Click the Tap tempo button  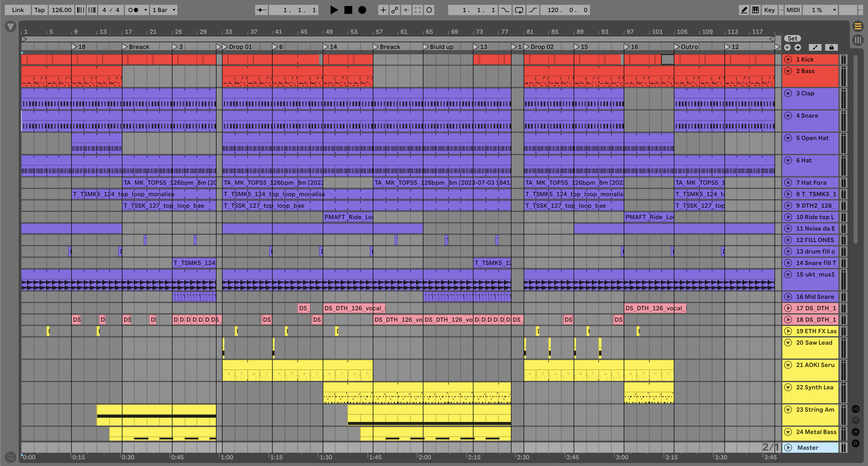(40, 10)
